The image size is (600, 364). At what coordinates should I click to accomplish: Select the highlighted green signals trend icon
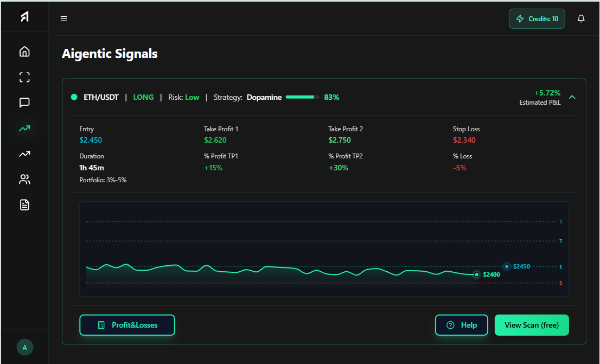(24, 128)
